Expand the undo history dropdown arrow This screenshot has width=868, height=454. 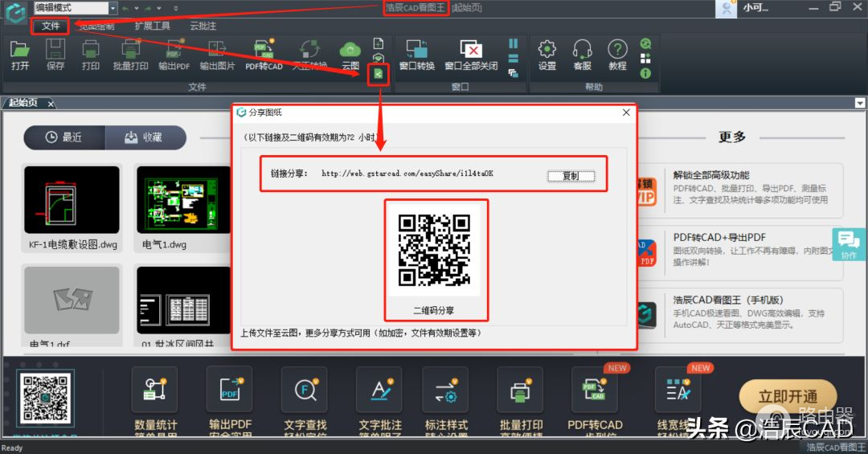[136, 8]
